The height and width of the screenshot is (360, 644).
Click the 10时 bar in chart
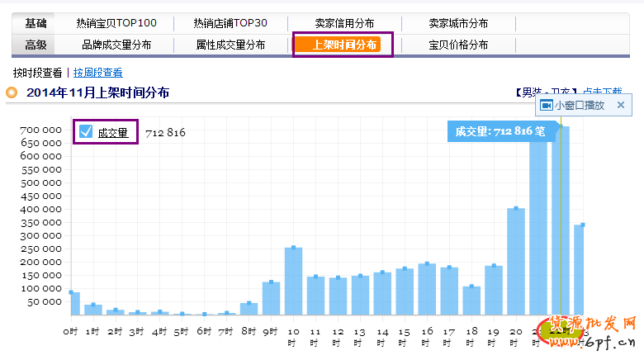[293, 281]
